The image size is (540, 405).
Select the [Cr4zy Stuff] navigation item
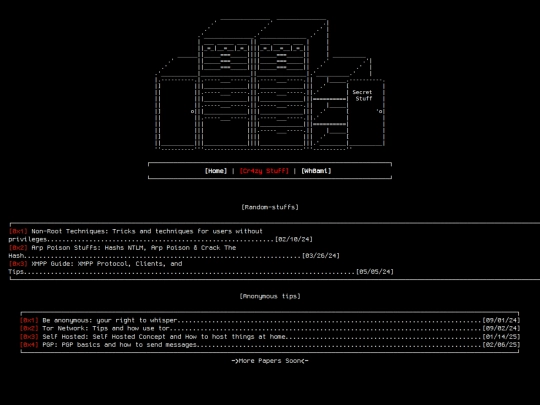tap(264, 171)
